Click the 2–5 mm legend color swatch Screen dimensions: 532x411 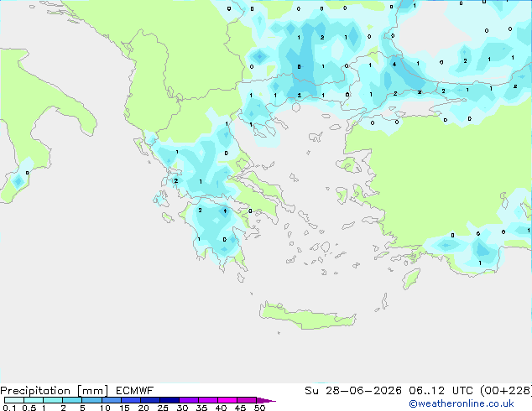(72, 400)
